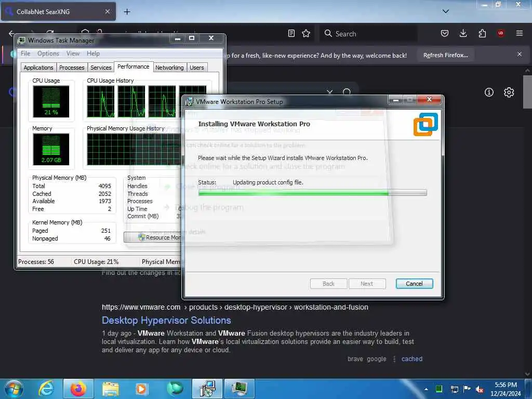Switch to the Users tab

(x=197, y=68)
